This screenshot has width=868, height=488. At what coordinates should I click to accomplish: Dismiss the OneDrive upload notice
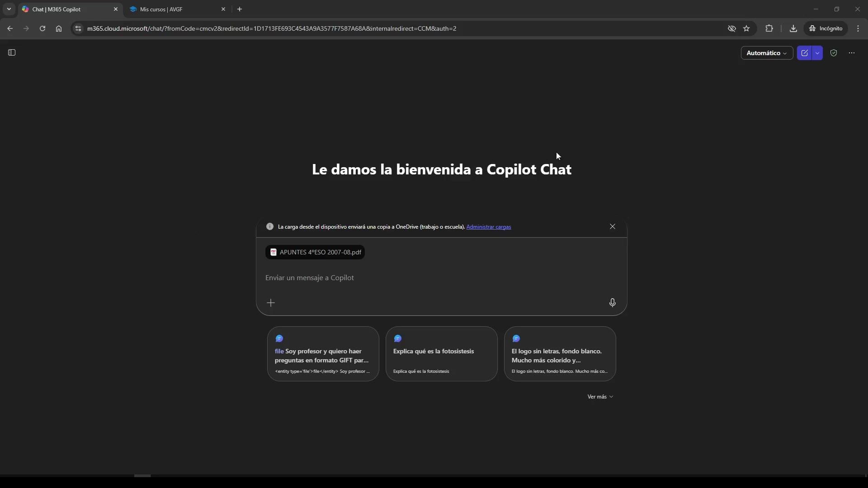(x=612, y=226)
